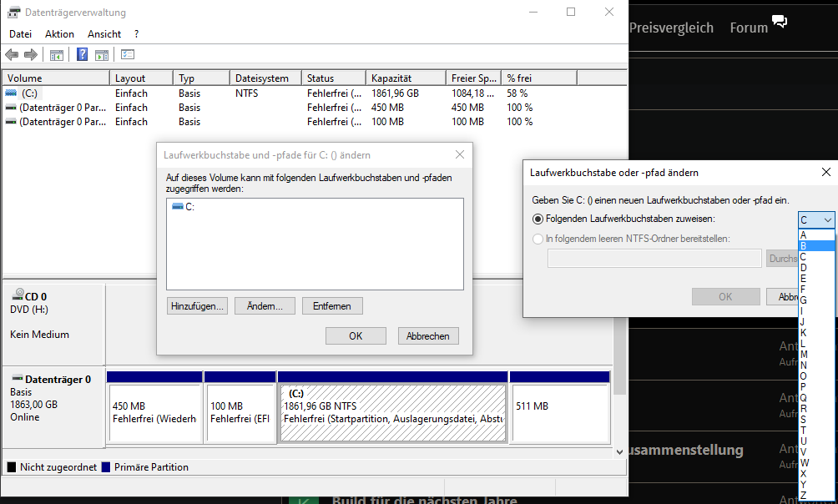Select 'In folgendem leeren NTFS-Ordner bereitstellen' radio
This screenshot has width=838, height=504.
538,239
